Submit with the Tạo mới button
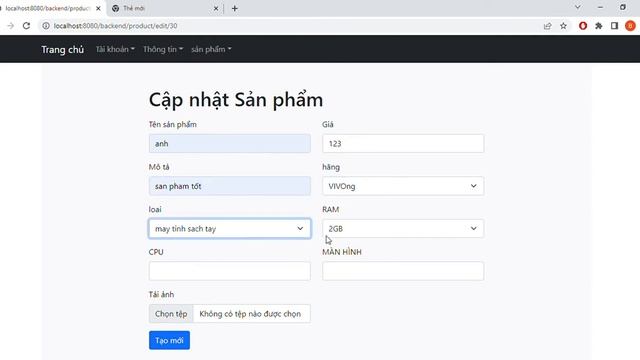 coord(169,340)
